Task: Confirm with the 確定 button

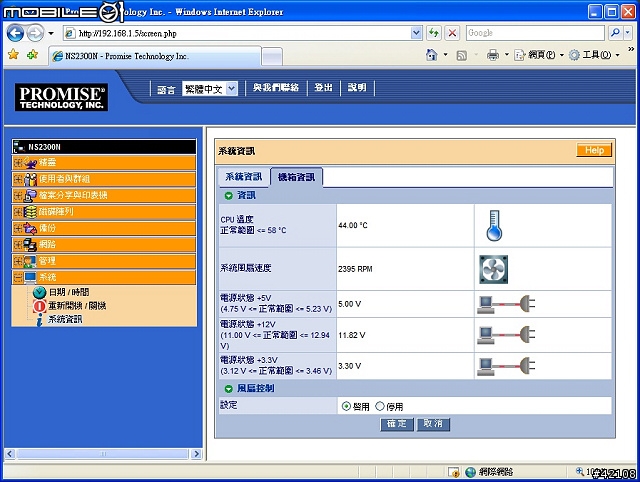Action: 397,424
